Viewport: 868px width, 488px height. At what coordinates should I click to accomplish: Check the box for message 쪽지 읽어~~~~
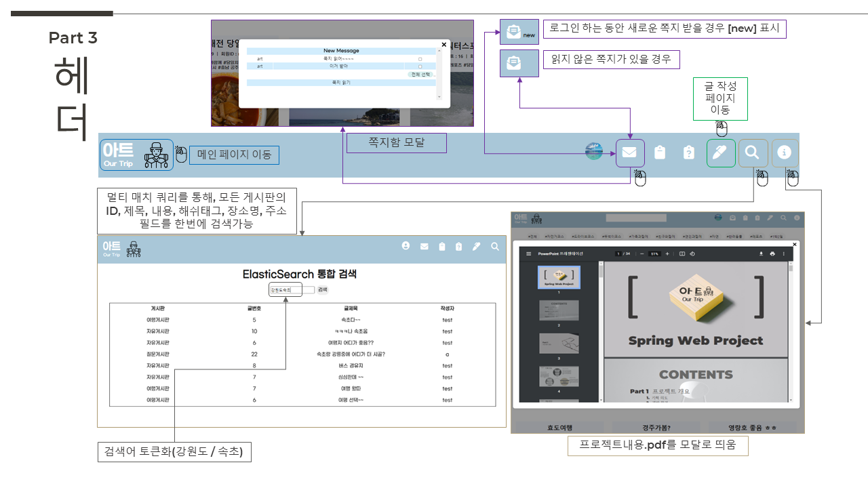pyautogui.click(x=420, y=59)
